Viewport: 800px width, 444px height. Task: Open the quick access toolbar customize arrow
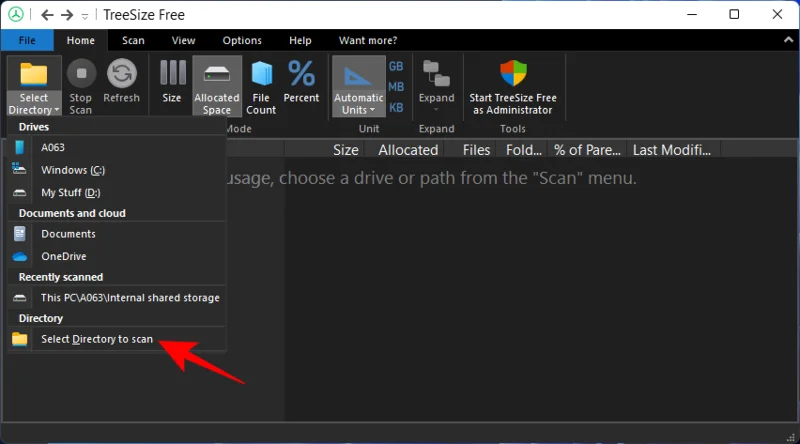85,16
